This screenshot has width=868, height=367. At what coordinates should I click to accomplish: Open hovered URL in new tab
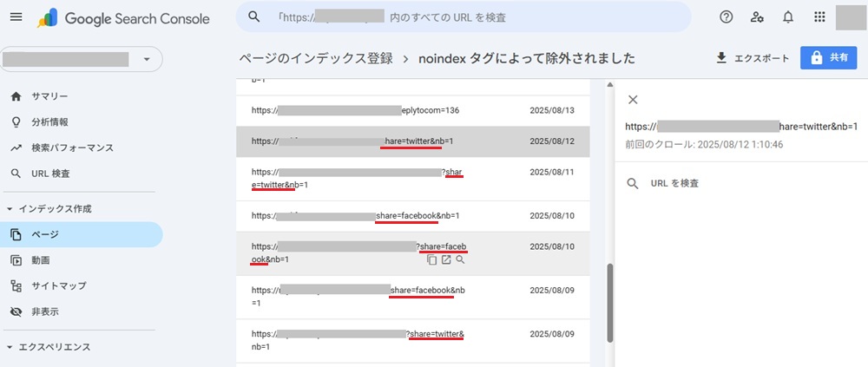446,259
